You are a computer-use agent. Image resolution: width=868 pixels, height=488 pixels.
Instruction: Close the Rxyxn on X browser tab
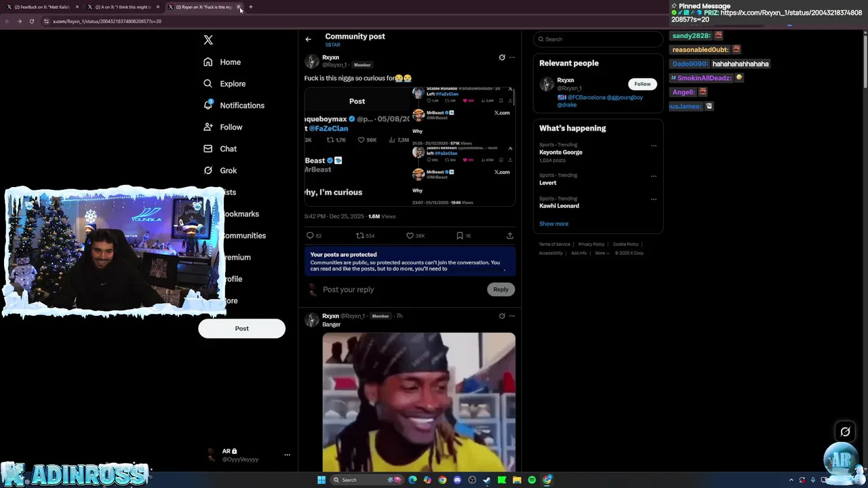[239, 7]
